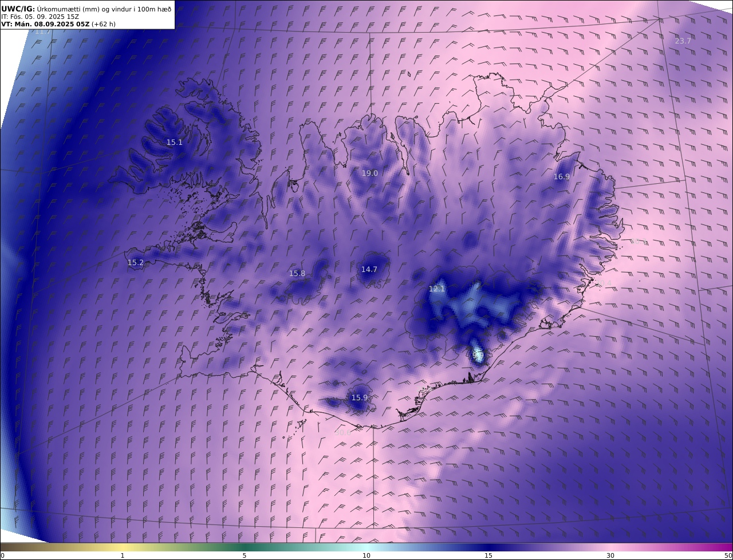The image size is (733, 560).
Task: Click the 15.2 value on the west coast
Action: (x=136, y=262)
